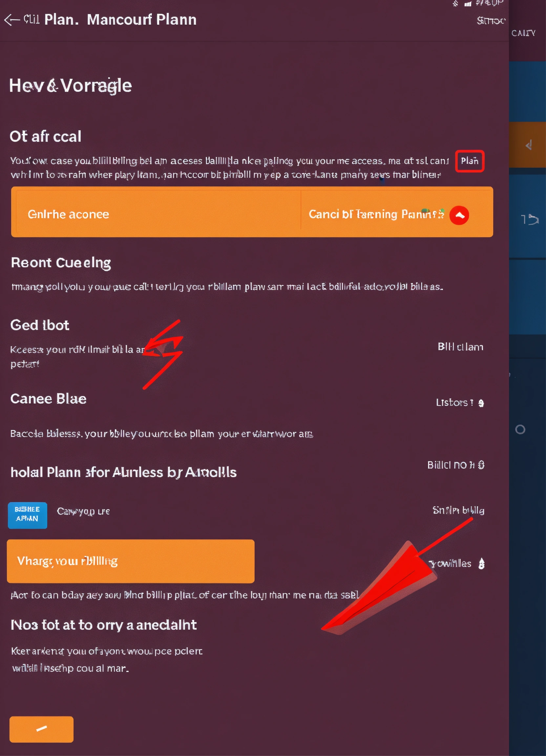Viewport: 546px width, 756px height.
Task: Click the arrow icon on orange sidebar tile
Action: pos(528,145)
